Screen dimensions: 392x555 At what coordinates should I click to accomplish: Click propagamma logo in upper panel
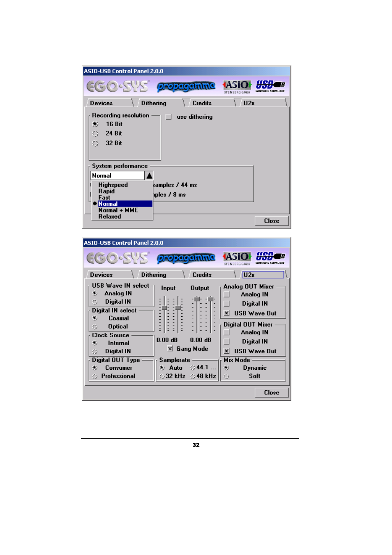[x=186, y=86]
